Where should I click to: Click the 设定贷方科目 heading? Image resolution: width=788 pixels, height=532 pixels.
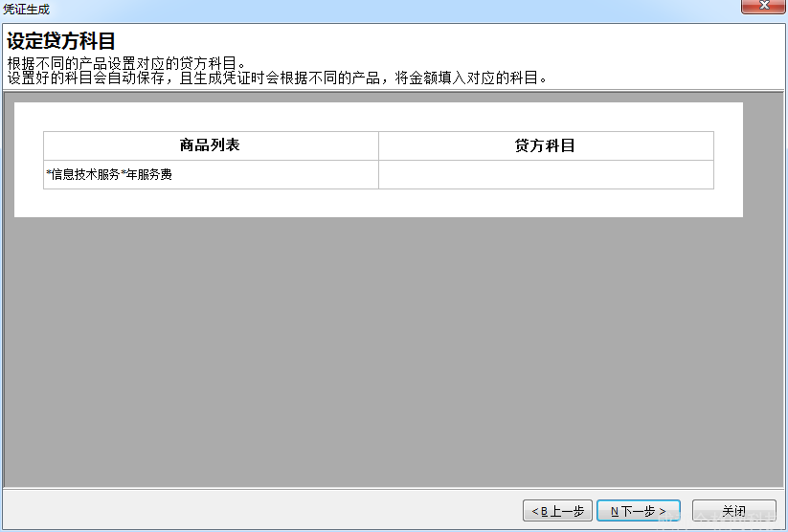click(61, 41)
